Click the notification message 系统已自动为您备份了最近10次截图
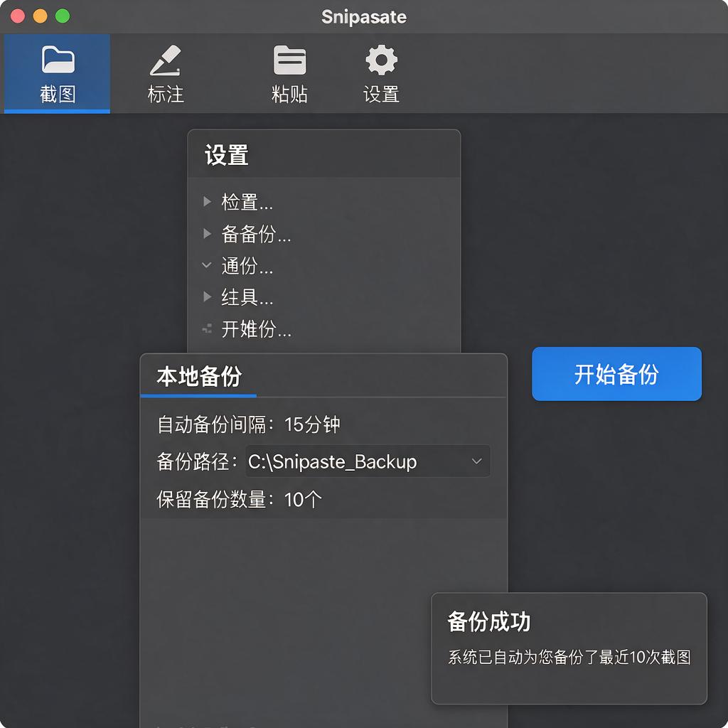Image resolution: width=728 pixels, height=728 pixels. click(x=569, y=657)
